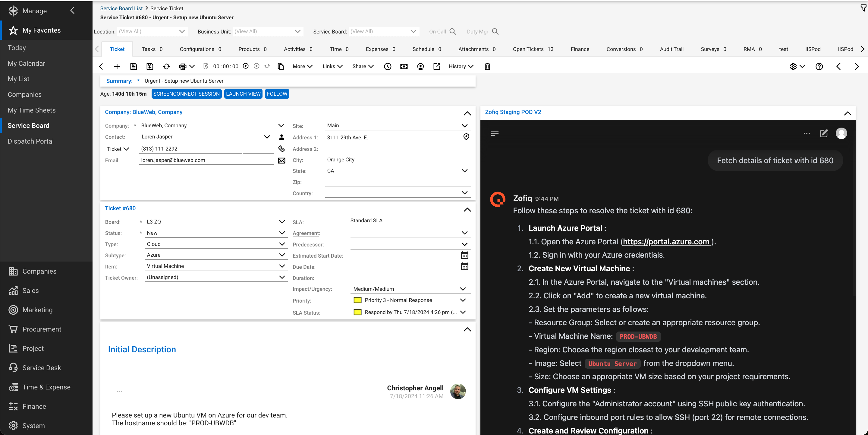Switch to the Configurations tab

coord(200,49)
